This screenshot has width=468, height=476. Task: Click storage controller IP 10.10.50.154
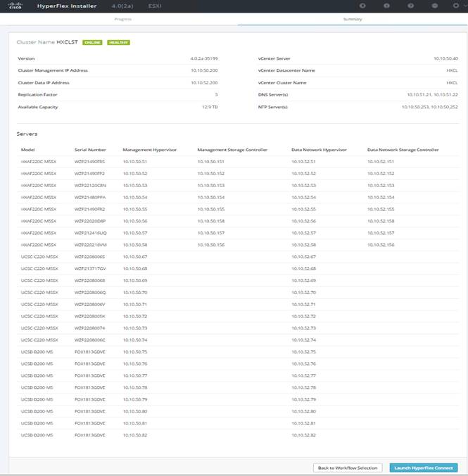pyautogui.click(x=211, y=198)
